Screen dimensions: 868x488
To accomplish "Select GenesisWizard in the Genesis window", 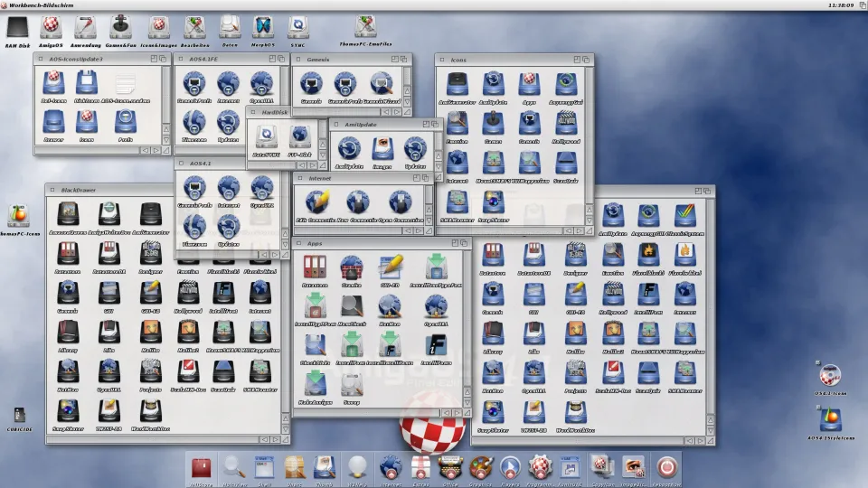I will (x=381, y=84).
